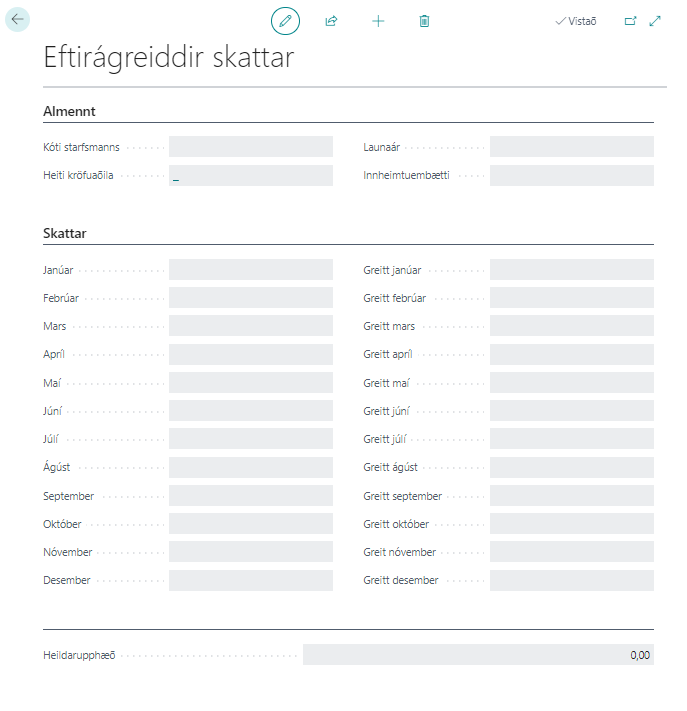Select the Greitt mars field
The height and width of the screenshot is (711, 687).
pyautogui.click(x=571, y=326)
